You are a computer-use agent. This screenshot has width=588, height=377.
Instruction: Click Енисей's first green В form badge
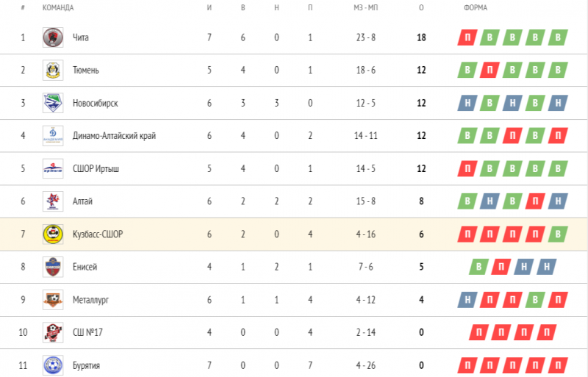pyautogui.click(x=478, y=267)
